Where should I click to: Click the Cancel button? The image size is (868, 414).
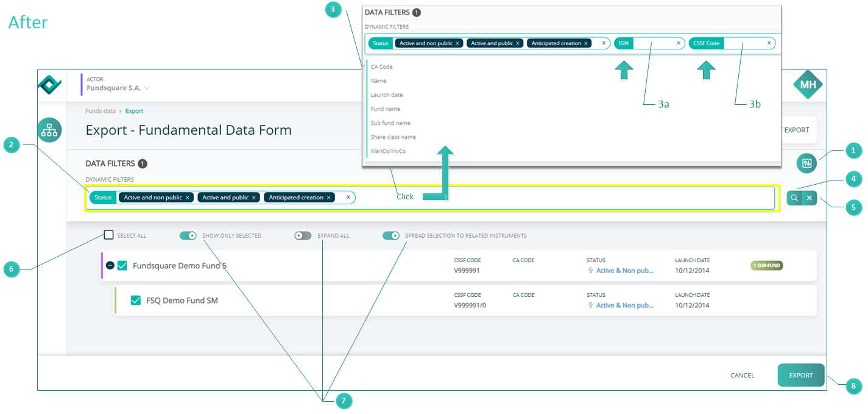click(743, 376)
